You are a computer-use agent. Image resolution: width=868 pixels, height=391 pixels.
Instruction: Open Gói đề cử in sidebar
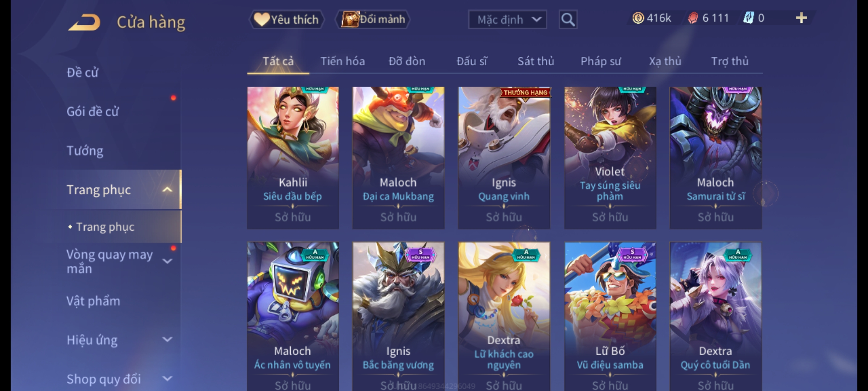click(x=93, y=112)
